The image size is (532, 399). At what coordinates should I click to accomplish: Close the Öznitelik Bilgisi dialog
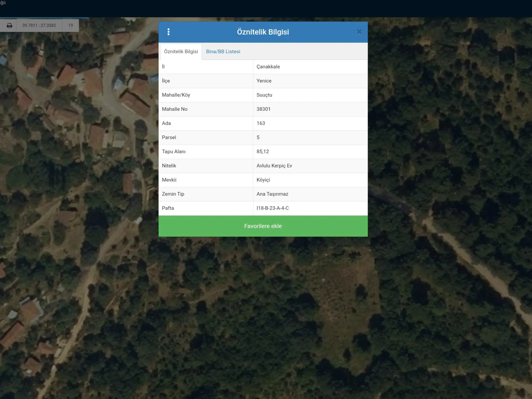359,32
